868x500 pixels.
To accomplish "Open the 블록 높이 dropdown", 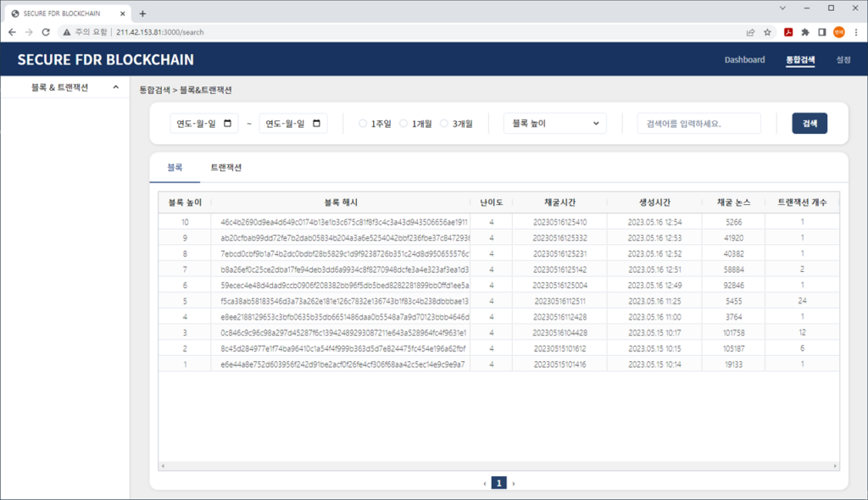I will tap(554, 124).
